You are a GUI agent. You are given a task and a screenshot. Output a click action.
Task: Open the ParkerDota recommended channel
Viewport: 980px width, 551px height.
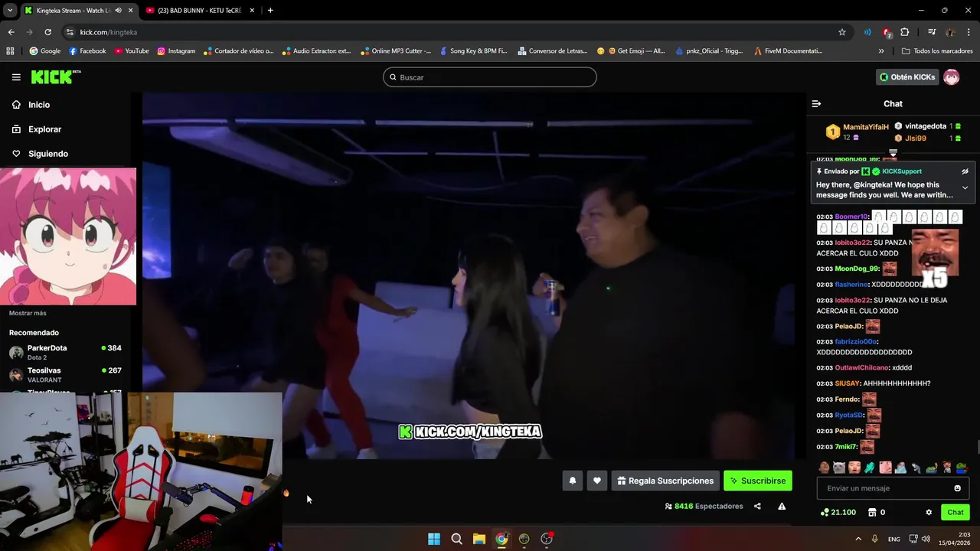(x=65, y=352)
